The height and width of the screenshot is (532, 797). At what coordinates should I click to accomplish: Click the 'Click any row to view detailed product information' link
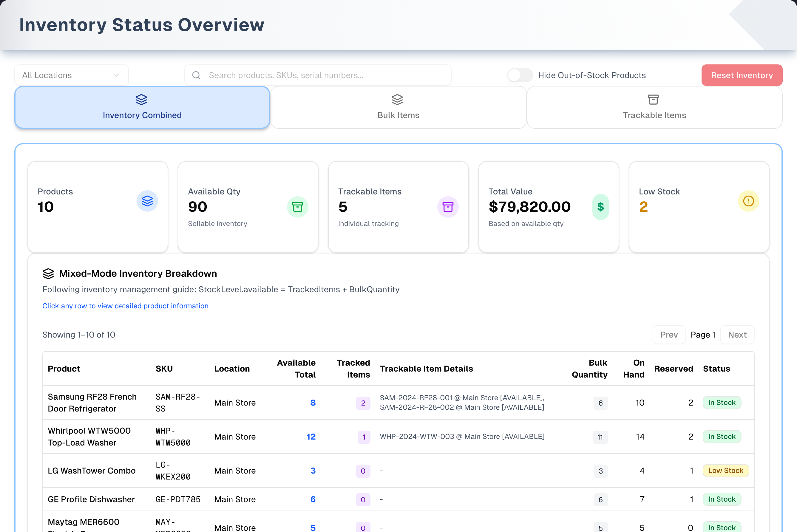pyautogui.click(x=125, y=306)
